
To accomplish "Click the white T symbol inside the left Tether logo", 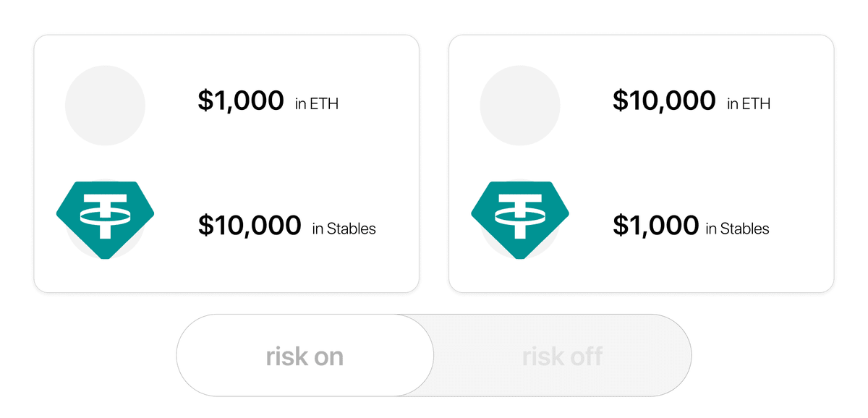I will (105, 216).
